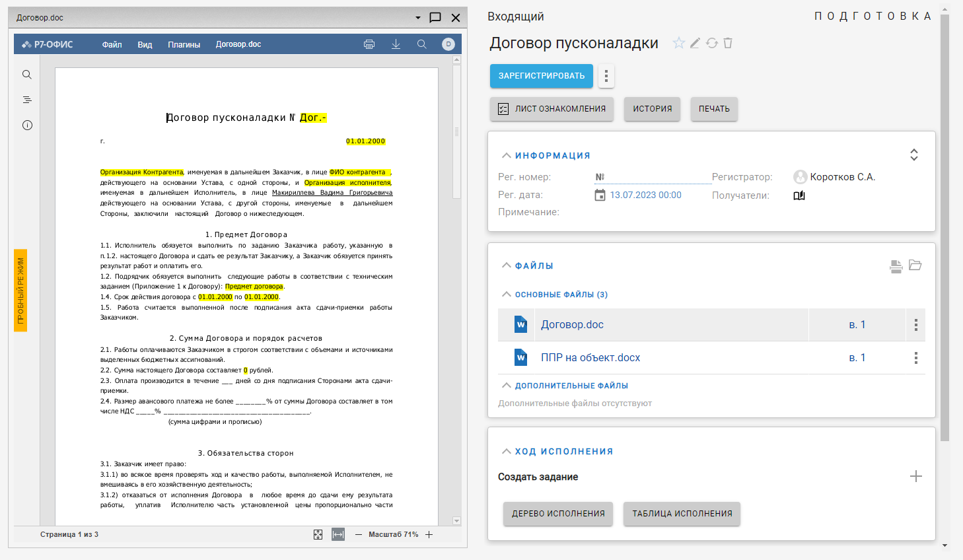Close the document preview panel
This screenshot has width=963, height=560.
coord(456,18)
